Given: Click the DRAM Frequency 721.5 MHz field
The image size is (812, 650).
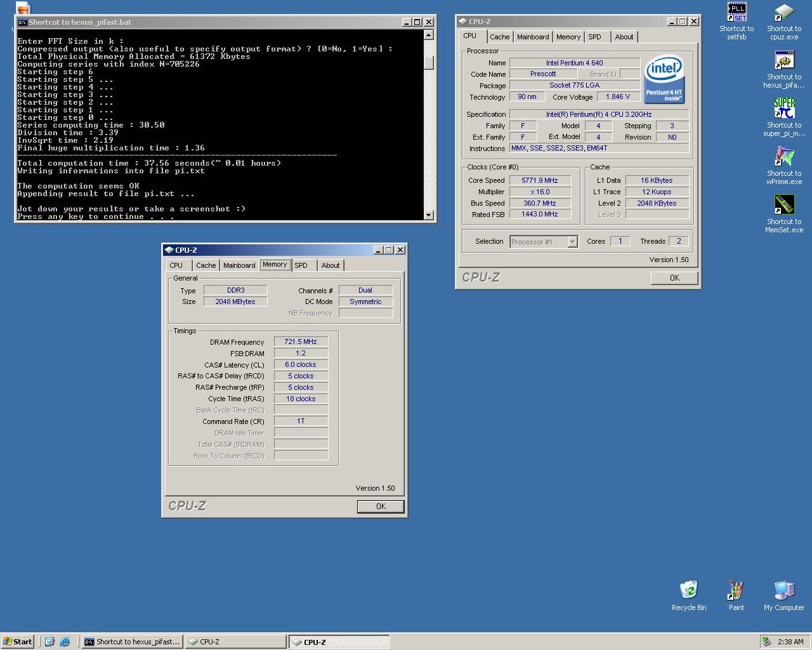Looking at the screenshot, I should [301, 342].
